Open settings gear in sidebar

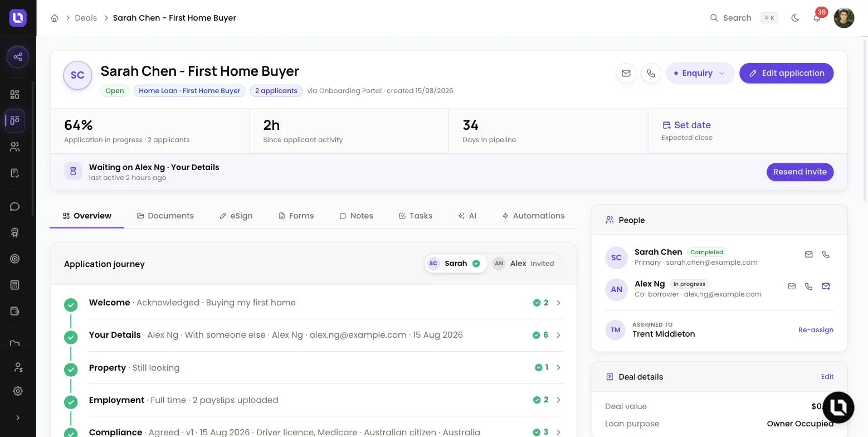pos(18,391)
